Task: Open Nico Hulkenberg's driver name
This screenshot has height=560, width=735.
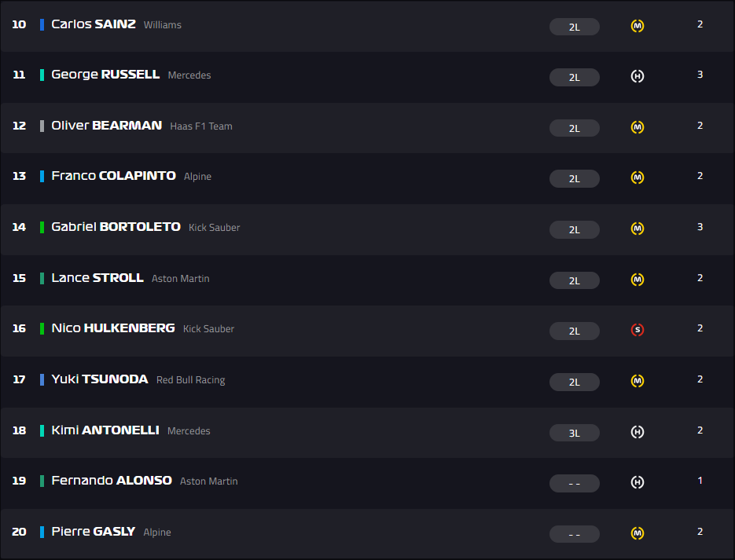Action: (x=113, y=328)
